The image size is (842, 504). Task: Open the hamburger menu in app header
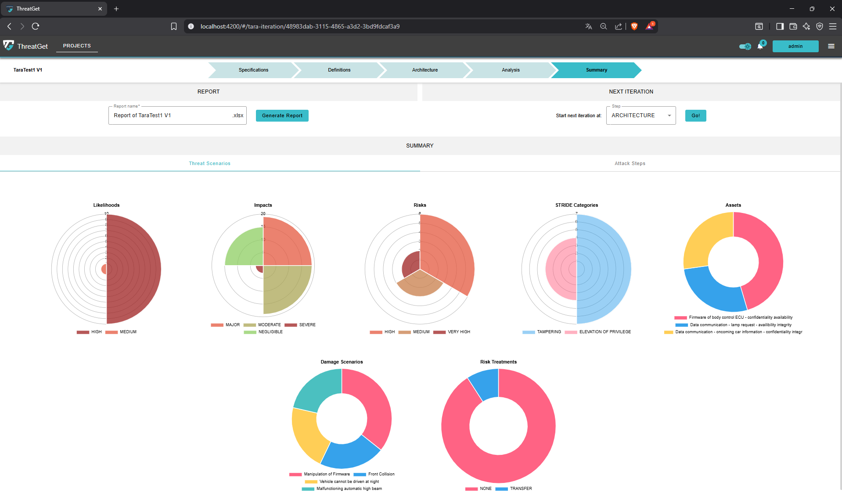[x=831, y=46]
